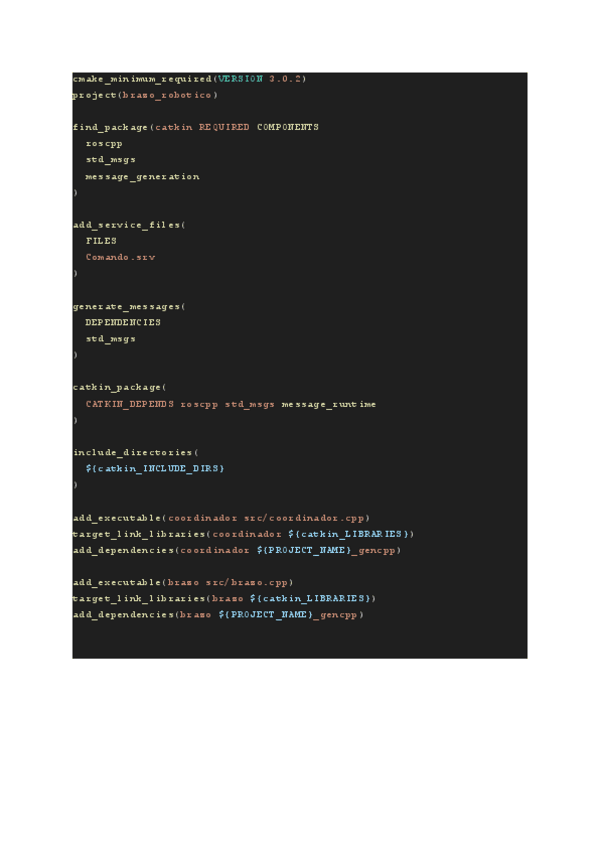Click std_msgs under DEPENDENCIES

coord(110,339)
